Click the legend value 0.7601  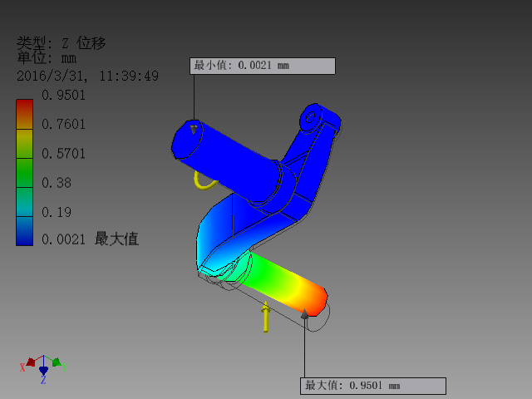pyautogui.click(x=63, y=124)
